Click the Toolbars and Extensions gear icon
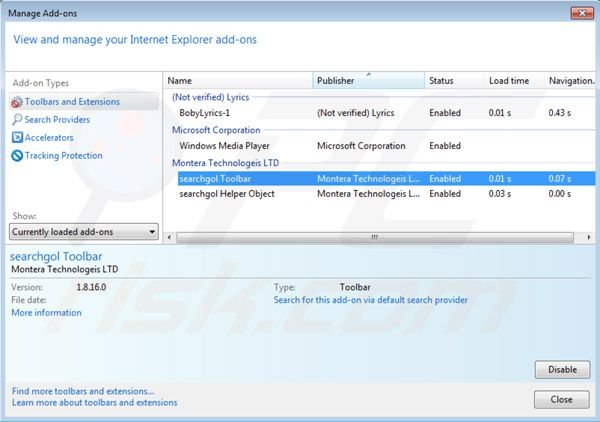 17,102
